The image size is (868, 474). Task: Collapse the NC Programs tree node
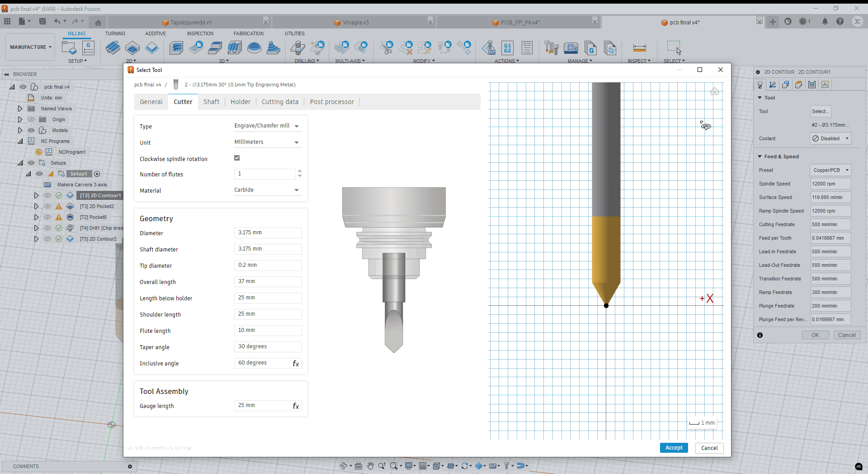[x=20, y=141]
